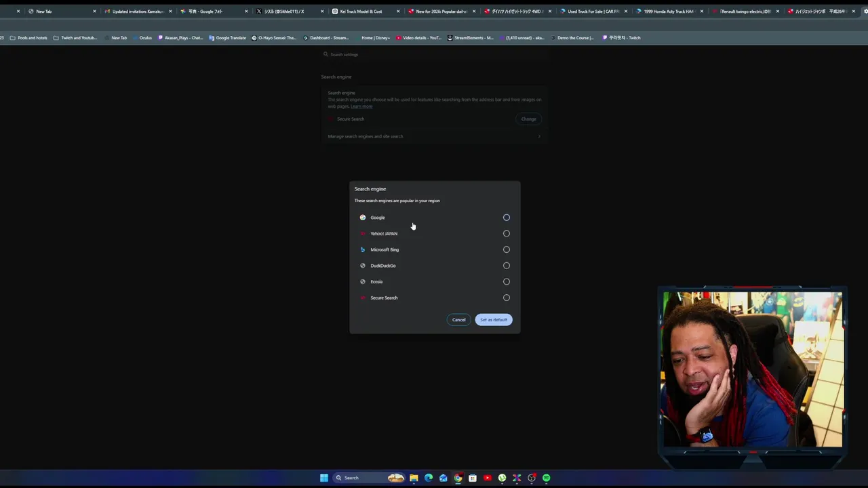
Task: Click the Change button behind the dialog
Action: point(528,119)
